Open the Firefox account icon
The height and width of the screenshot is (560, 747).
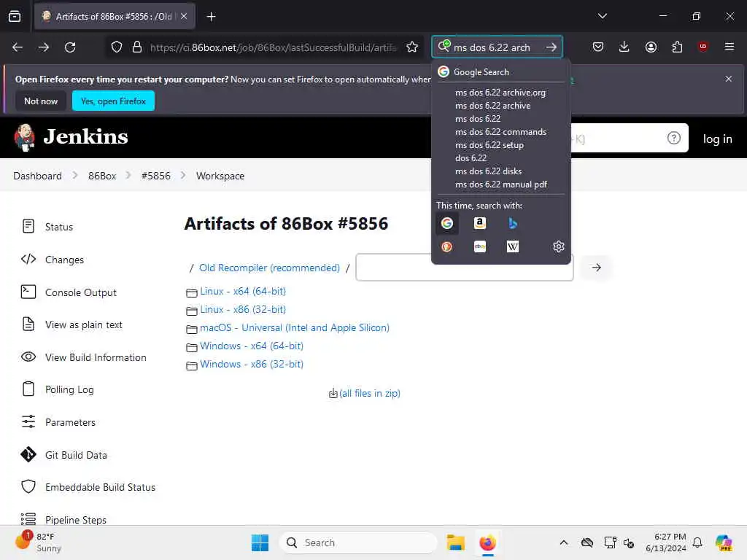pos(651,47)
